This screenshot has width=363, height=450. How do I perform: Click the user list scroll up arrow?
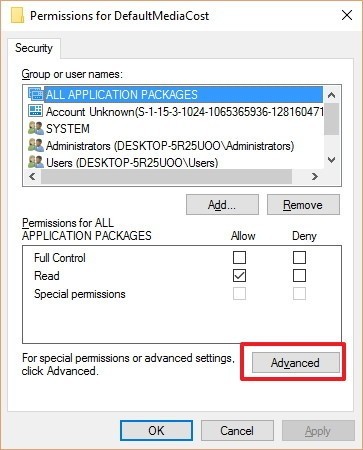[331, 95]
